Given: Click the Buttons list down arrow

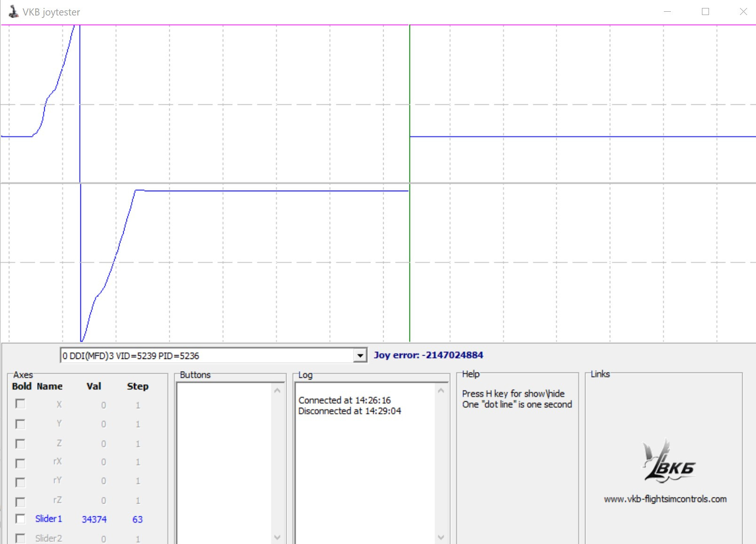Looking at the screenshot, I should tap(277, 537).
